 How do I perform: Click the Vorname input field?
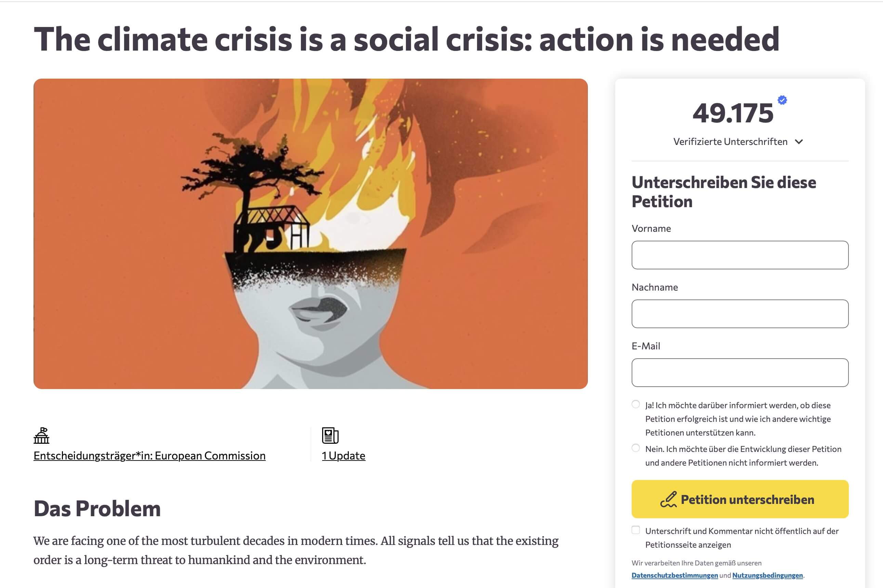(740, 255)
